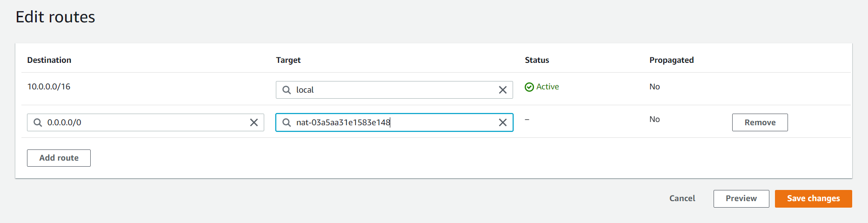Screen dimensions: 868x223
Task: Remove the 0.0.0.0/0 route
Action: 760,122
